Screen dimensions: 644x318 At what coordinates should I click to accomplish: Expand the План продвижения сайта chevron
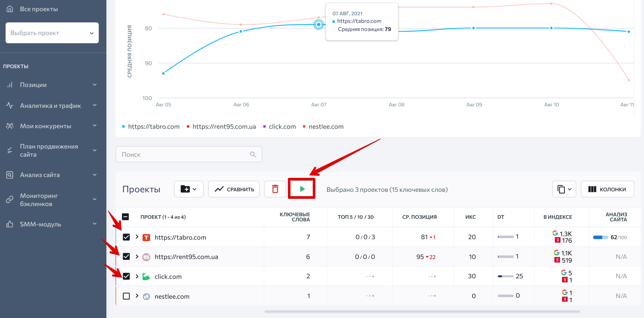95,150
